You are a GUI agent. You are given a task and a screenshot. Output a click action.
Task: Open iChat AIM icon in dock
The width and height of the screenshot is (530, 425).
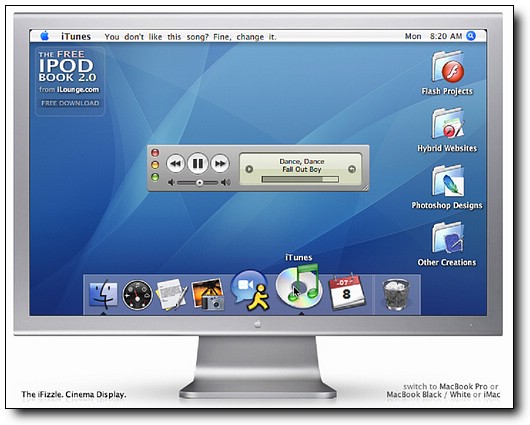tap(251, 290)
